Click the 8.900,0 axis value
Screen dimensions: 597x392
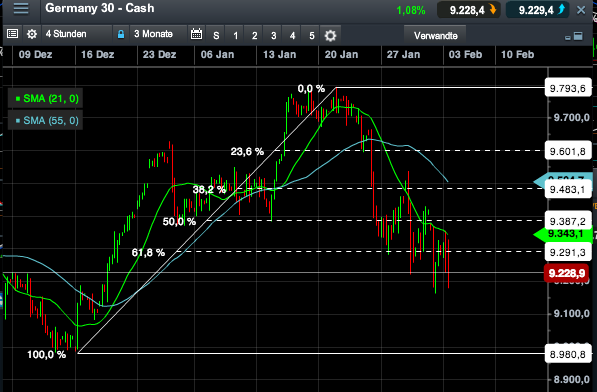(572, 379)
